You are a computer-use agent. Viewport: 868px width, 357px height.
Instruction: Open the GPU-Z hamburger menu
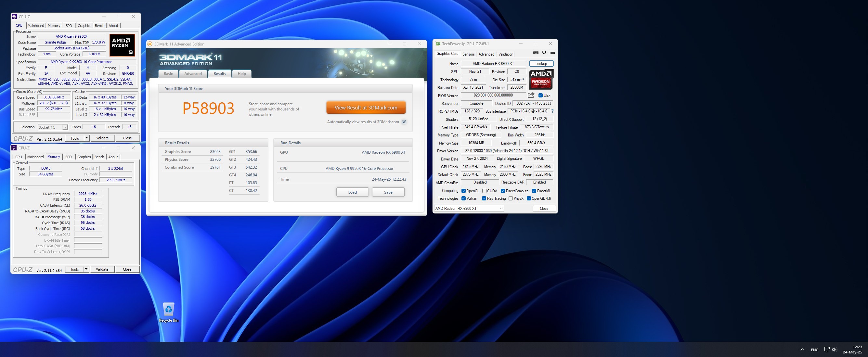552,53
